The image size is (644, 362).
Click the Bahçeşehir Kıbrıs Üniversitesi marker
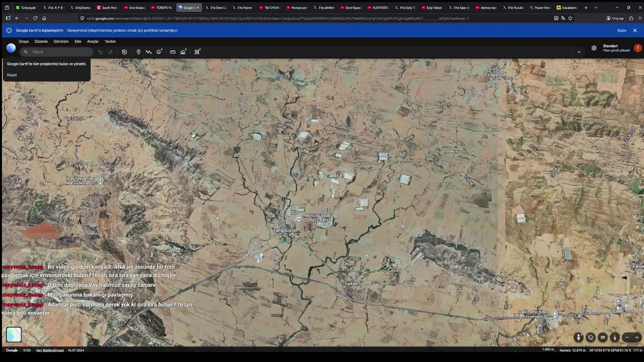pyautogui.click(x=554, y=314)
